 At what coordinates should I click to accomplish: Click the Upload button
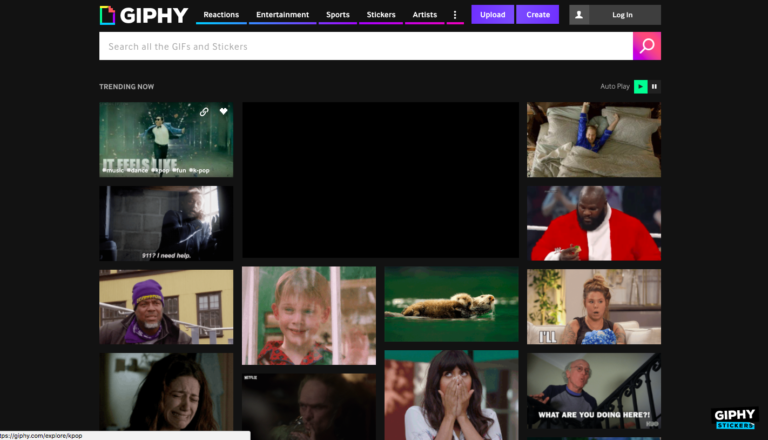(492, 15)
